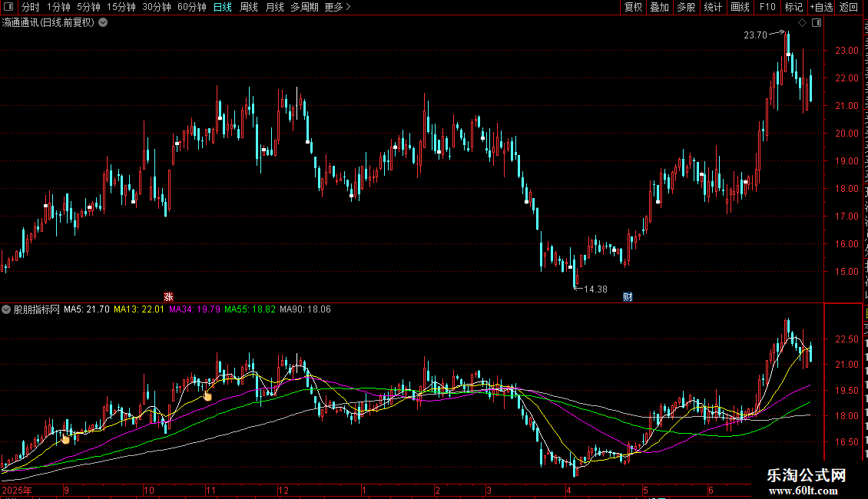Click month 2 on the time axis
The image size is (868, 499).
click(437, 490)
